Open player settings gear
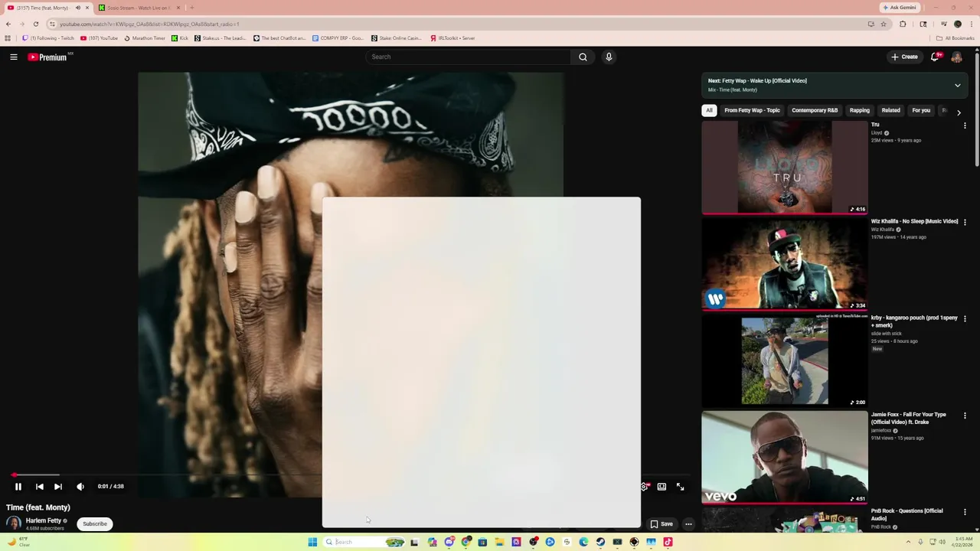 645,487
